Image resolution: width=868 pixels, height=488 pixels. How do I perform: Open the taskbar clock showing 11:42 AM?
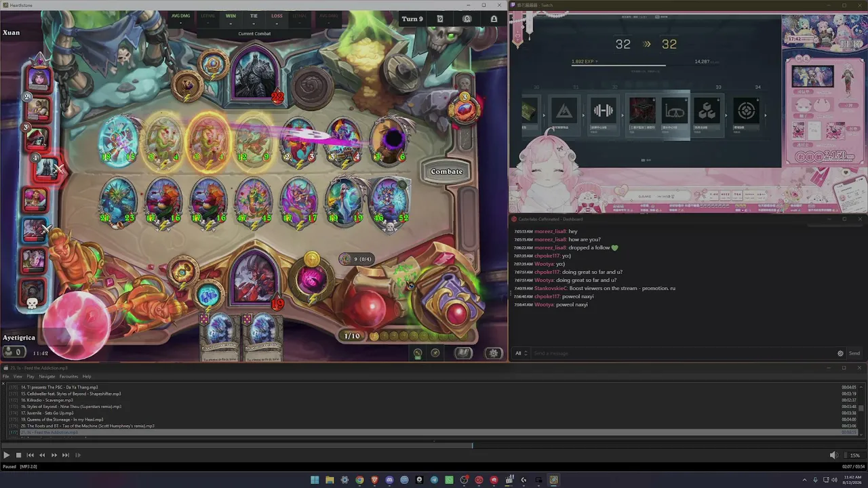tap(852, 480)
